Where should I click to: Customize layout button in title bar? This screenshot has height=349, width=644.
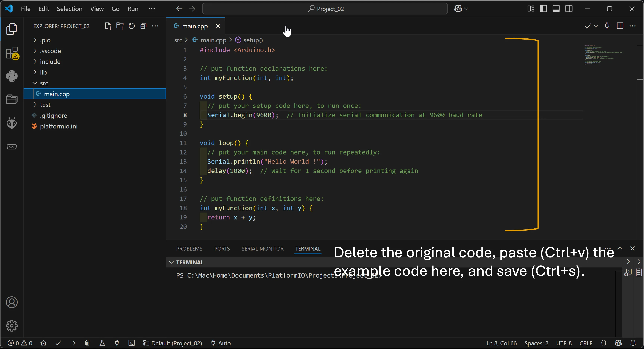click(x=531, y=9)
